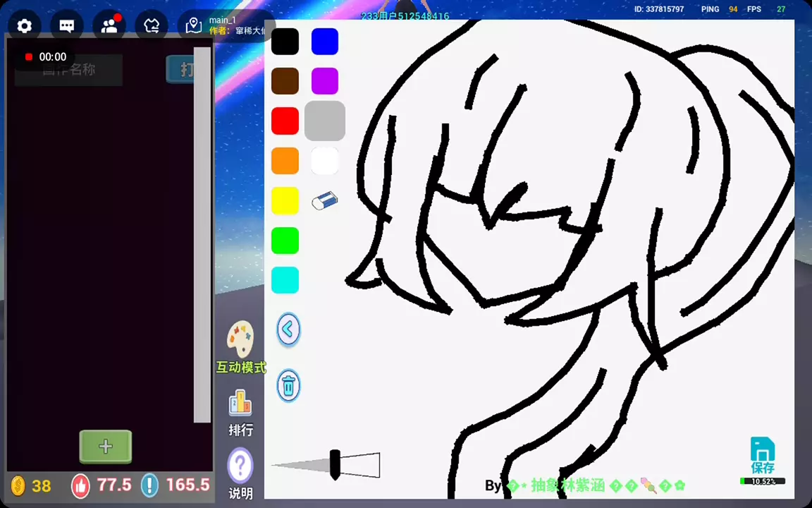The height and width of the screenshot is (508, 812).
Task: Click the gray vertical scrollbar
Action: (x=202, y=234)
